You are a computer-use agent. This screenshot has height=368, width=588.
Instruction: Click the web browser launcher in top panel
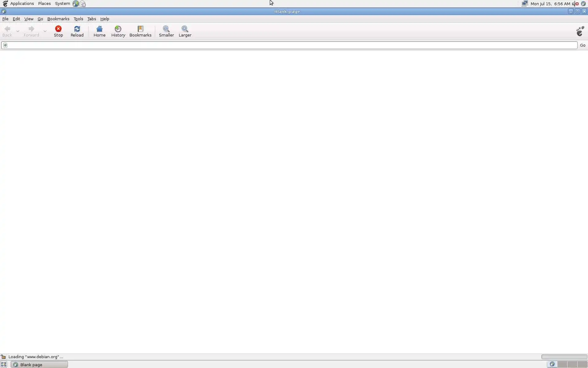click(75, 4)
